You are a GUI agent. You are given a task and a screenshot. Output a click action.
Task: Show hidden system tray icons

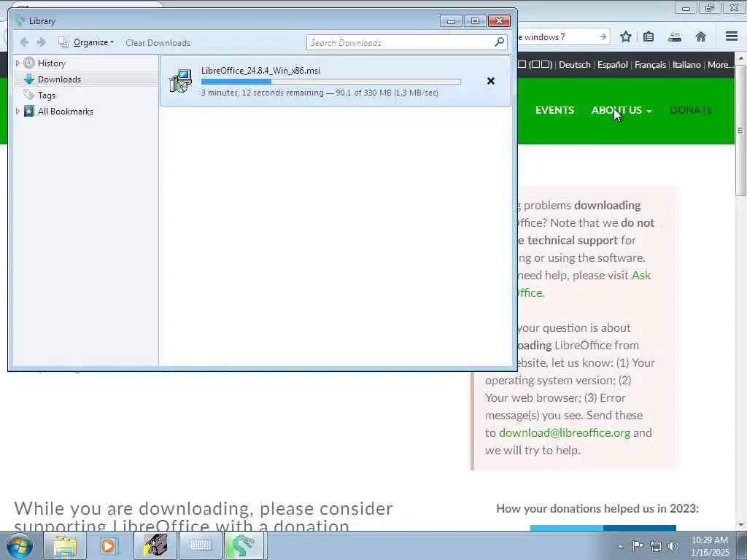click(x=620, y=546)
